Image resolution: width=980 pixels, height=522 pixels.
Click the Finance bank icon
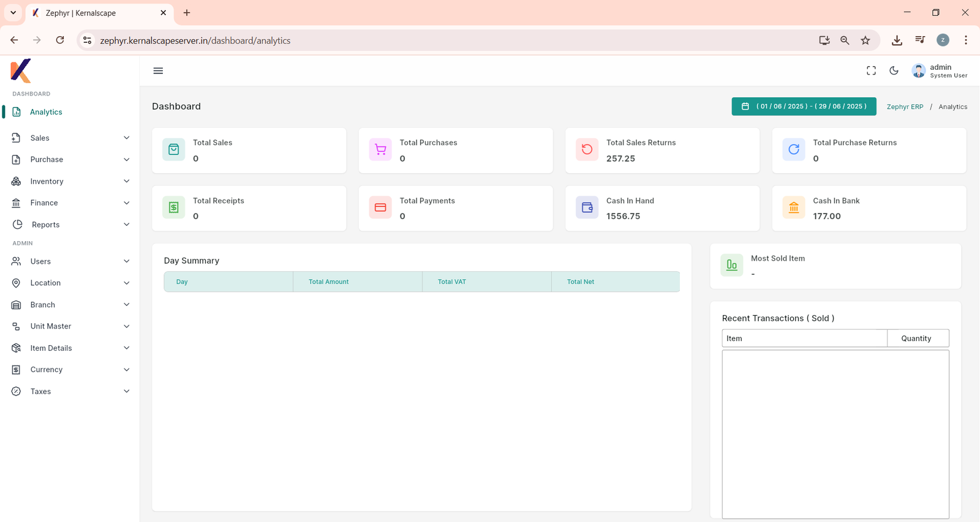[x=17, y=203]
